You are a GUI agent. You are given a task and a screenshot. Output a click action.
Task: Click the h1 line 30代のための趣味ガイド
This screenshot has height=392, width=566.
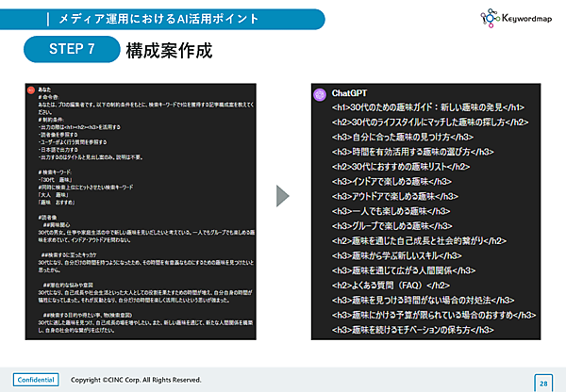click(429, 106)
